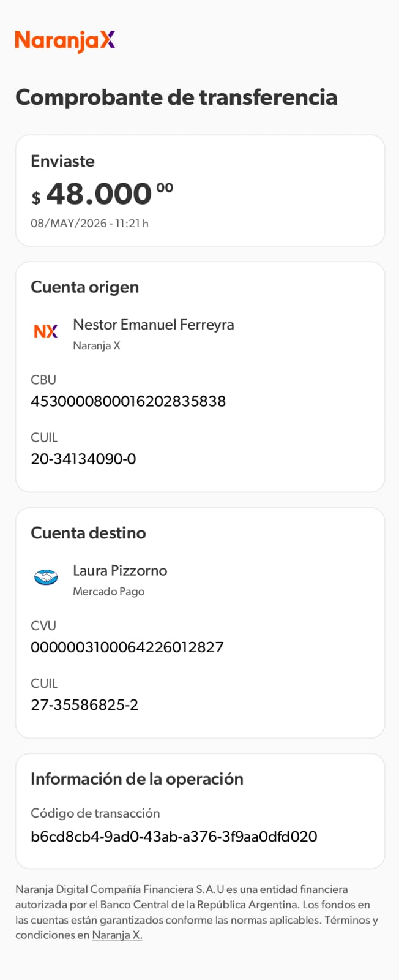Image resolution: width=399 pixels, height=980 pixels.
Task: Click sender name Nestor Emanuel Ferreyra
Action: (x=154, y=325)
